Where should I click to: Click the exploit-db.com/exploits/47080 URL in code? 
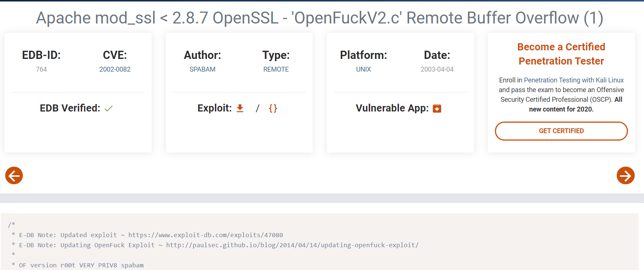[x=206, y=235]
